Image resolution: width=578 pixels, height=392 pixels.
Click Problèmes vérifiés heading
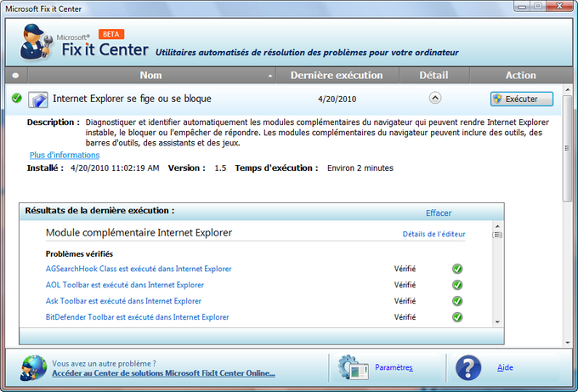79,254
